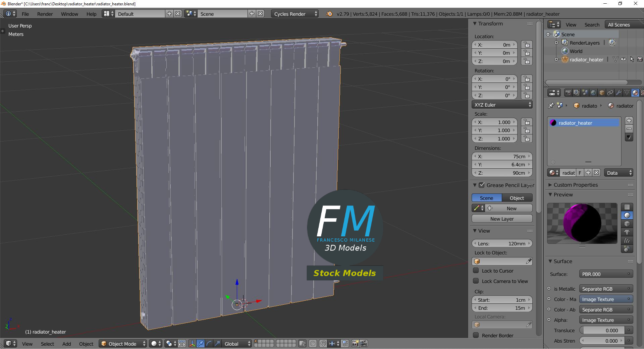
Task: Open the Mesh Data properties tab triangle icon
Action: click(x=627, y=93)
